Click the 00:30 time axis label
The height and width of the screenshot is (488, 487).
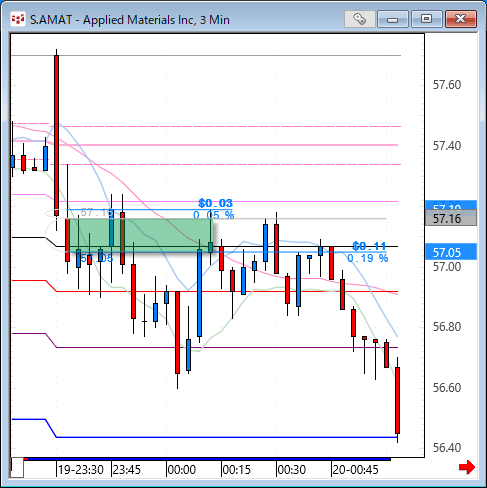[x=292, y=470]
